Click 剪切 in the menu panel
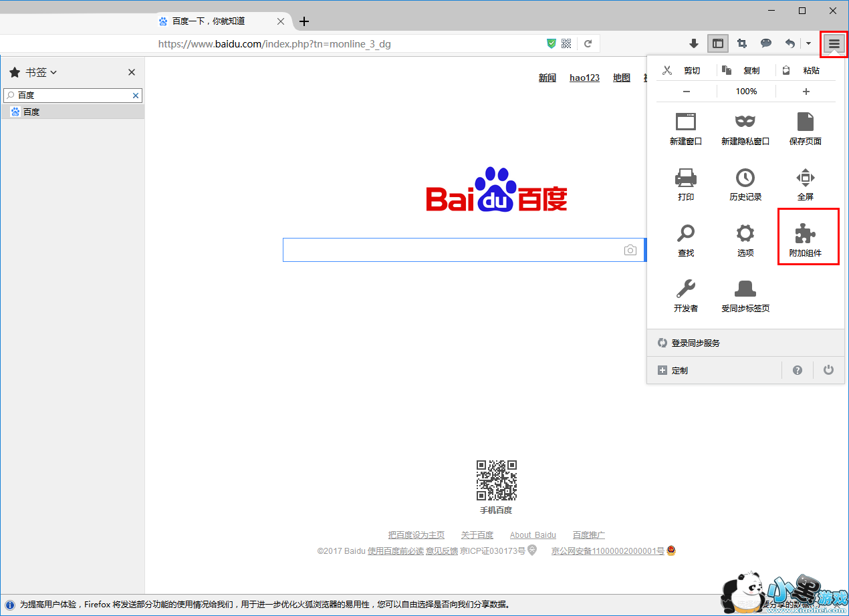Screen dimensions: 849x616 [x=681, y=70]
